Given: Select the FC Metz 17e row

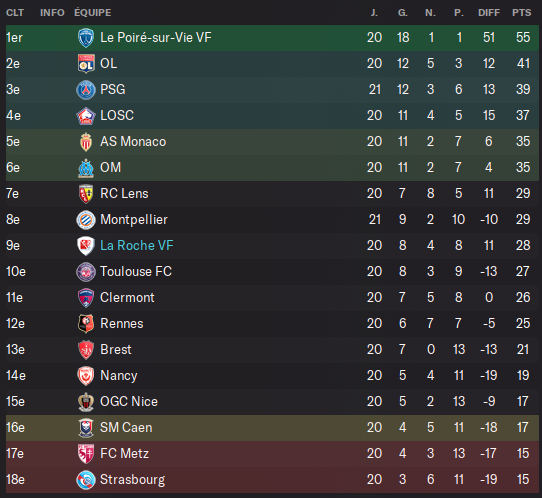Looking at the screenshot, I should 272,454.
